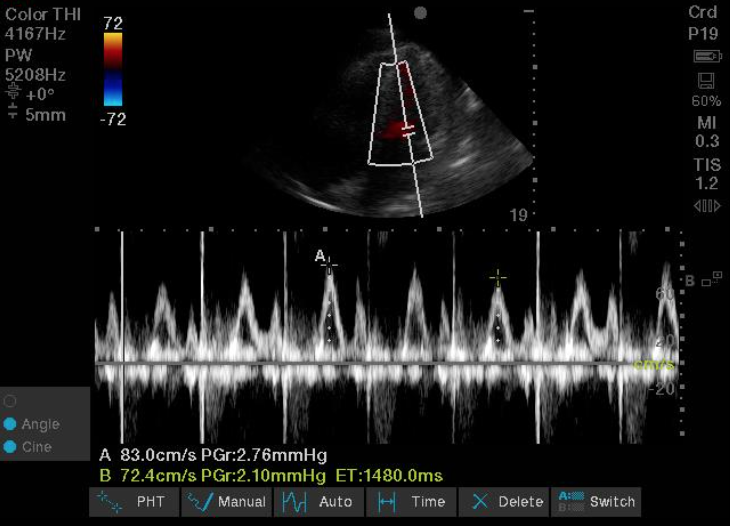Click the PHT calipers icon
Screen dimensions: 730x526
pyautogui.click(x=109, y=502)
